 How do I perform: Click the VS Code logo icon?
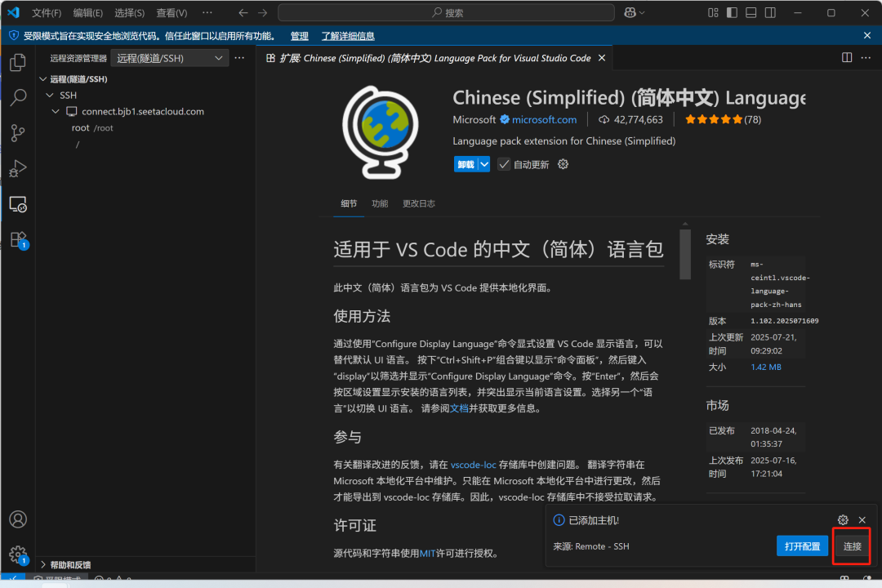14,12
